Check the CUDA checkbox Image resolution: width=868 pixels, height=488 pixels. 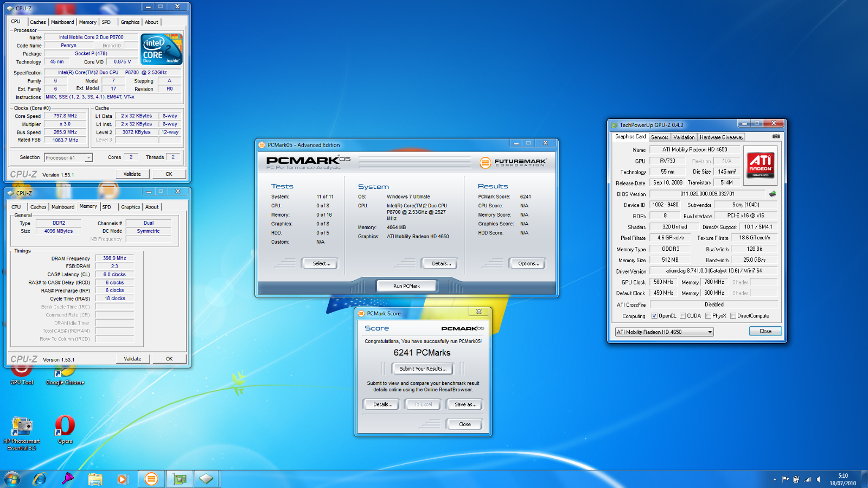[682, 316]
